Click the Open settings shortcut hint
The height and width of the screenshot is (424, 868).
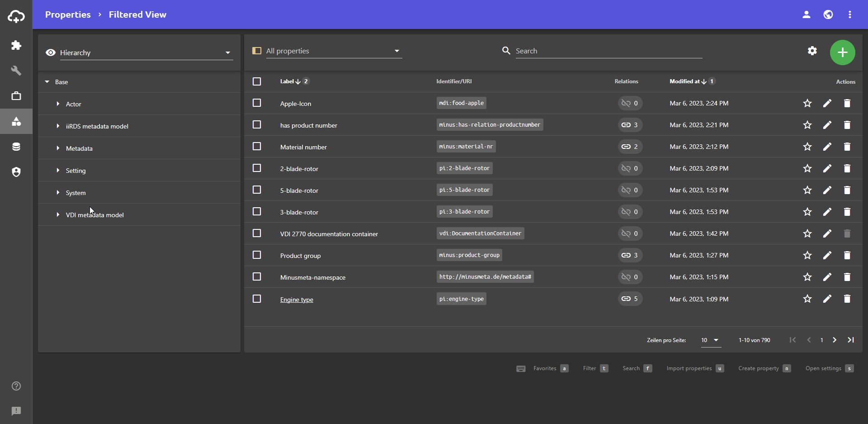830,368
